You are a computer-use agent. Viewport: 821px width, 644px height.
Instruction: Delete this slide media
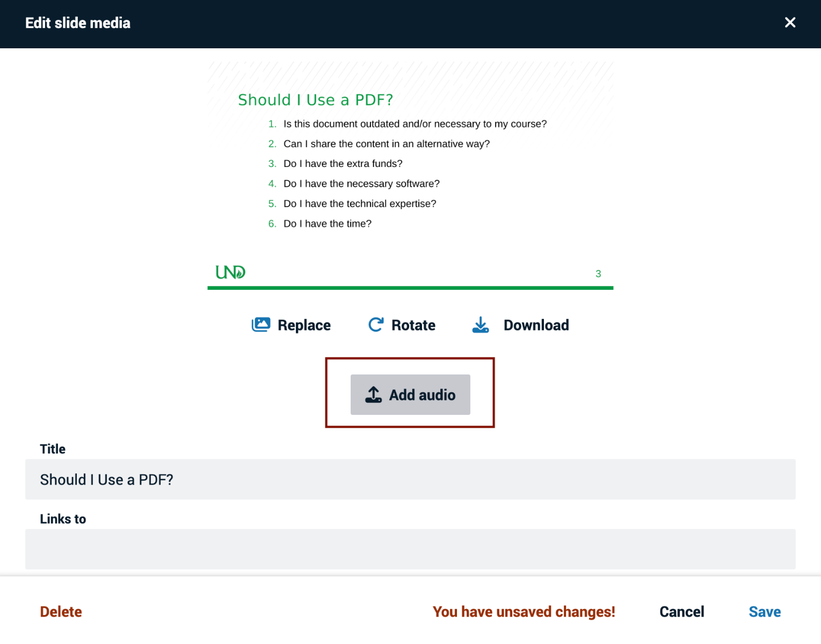[x=61, y=612]
